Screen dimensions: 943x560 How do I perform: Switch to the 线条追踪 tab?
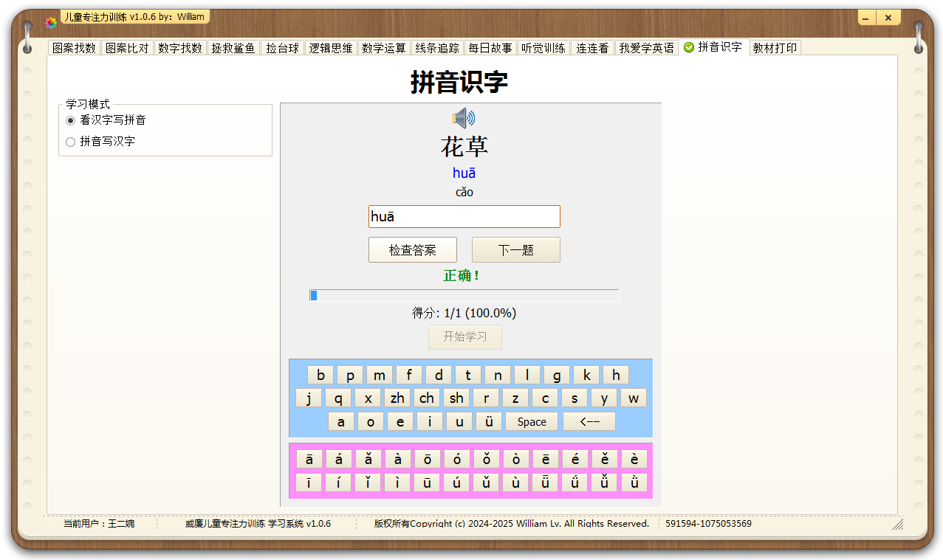(x=437, y=48)
